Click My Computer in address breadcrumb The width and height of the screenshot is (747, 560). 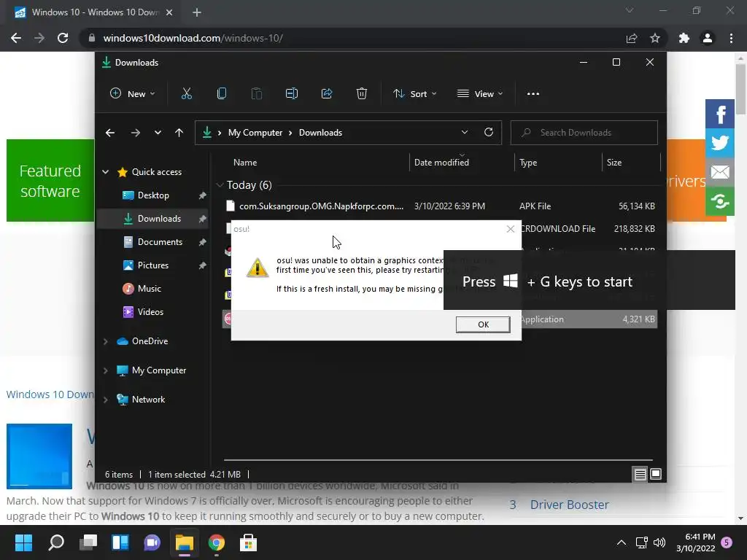[255, 133]
